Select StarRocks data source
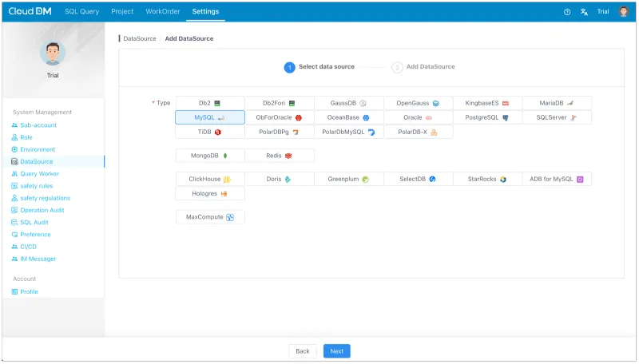The image size is (639, 364). coord(487,179)
